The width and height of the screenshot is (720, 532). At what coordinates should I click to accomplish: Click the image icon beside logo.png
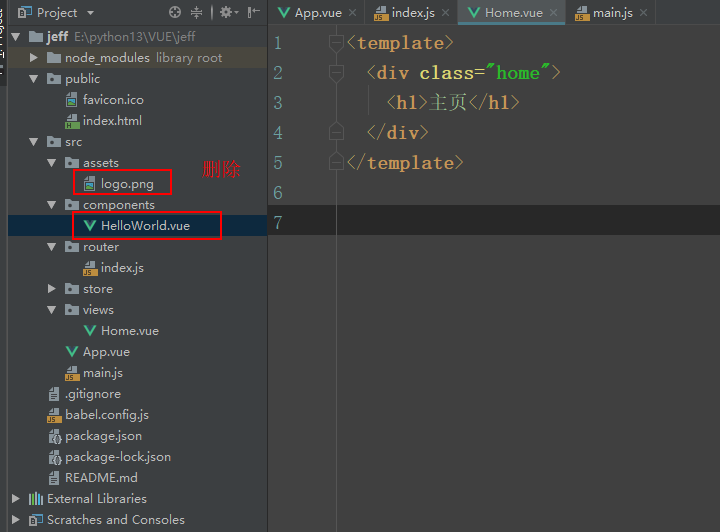(90, 184)
